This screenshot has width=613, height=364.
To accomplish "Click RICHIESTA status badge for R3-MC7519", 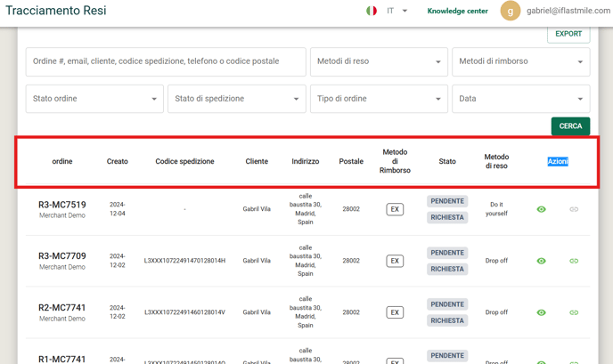I will click(447, 217).
